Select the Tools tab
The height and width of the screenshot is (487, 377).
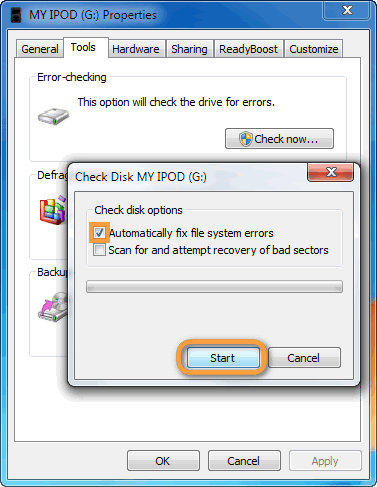pos(83,47)
